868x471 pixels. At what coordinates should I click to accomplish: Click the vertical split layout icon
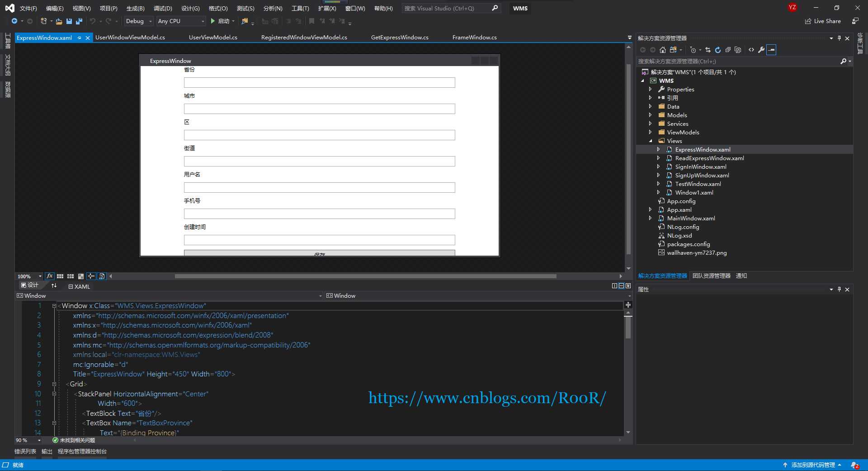pos(614,285)
